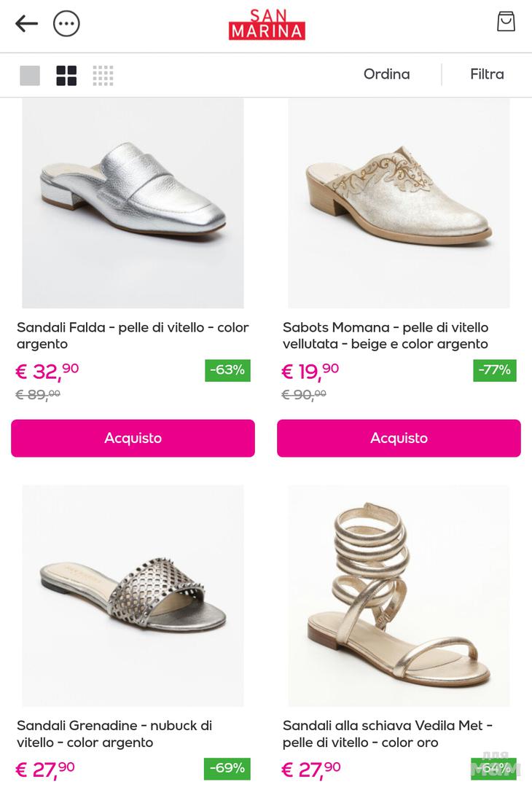Open the Sandali Falda product title
532x787 pixels.
tap(133, 336)
